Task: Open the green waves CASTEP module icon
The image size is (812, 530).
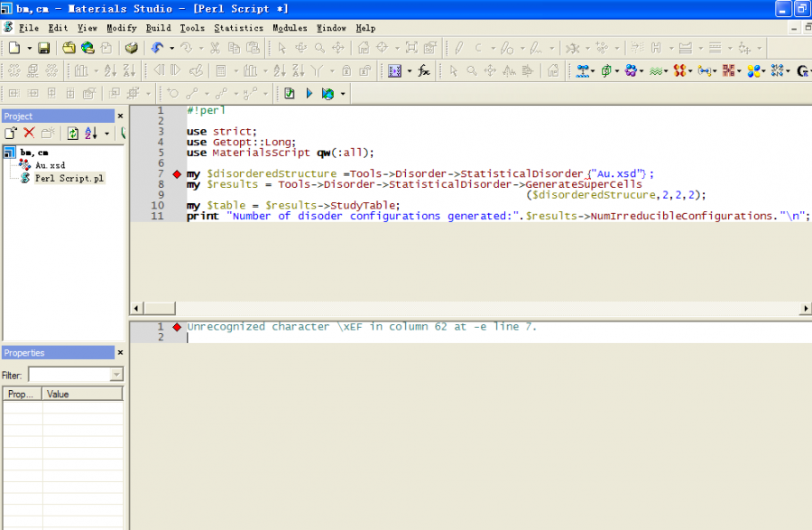Action: click(x=656, y=70)
